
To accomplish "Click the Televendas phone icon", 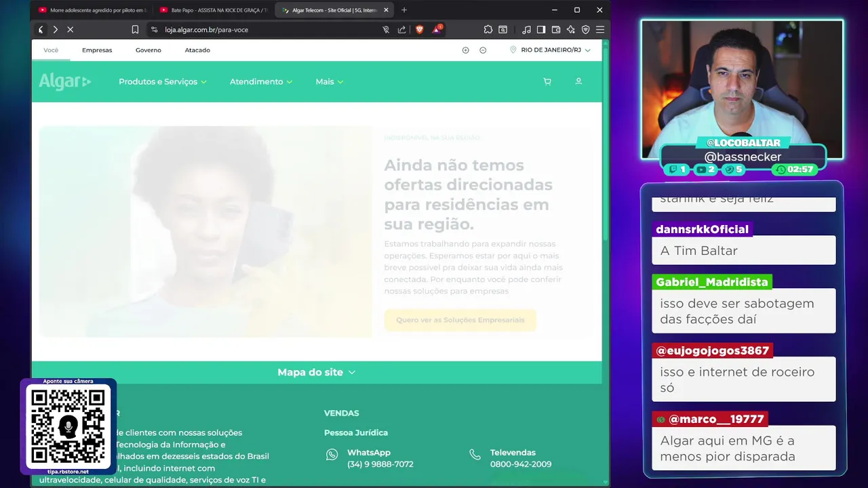I will pos(475,455).
